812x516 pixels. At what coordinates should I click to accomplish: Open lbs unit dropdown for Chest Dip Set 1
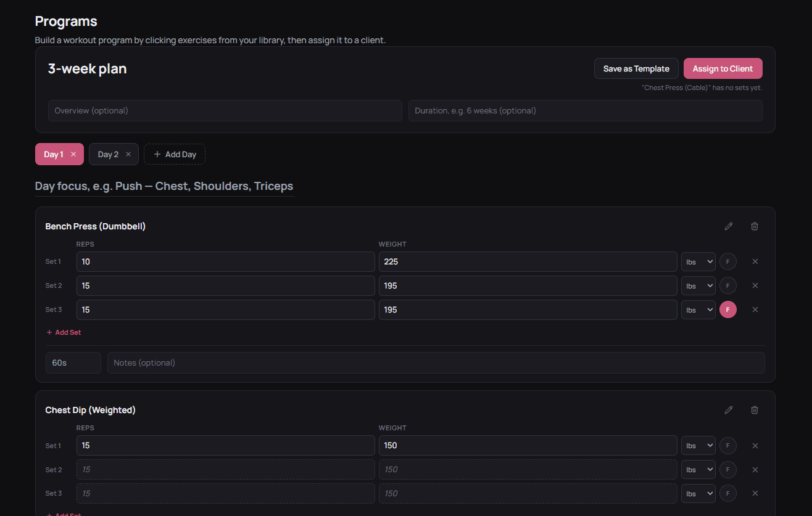click(x=698, y=446)
